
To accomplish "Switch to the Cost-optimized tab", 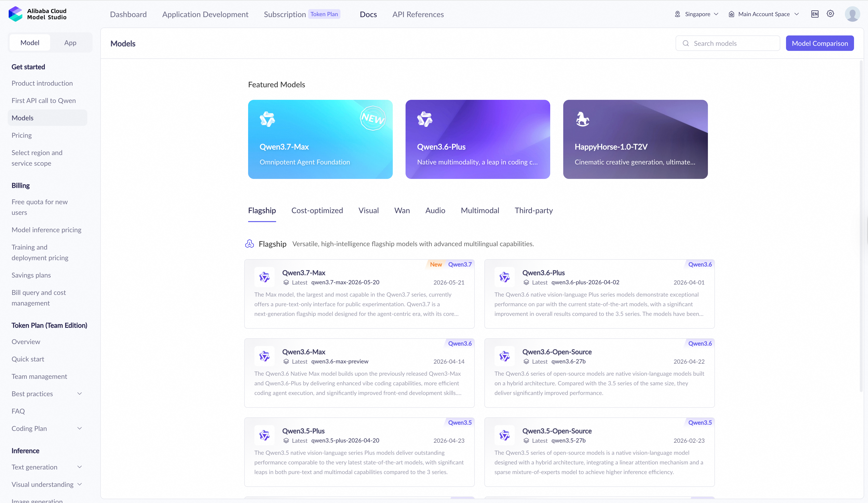I will (x=317, y=211).
